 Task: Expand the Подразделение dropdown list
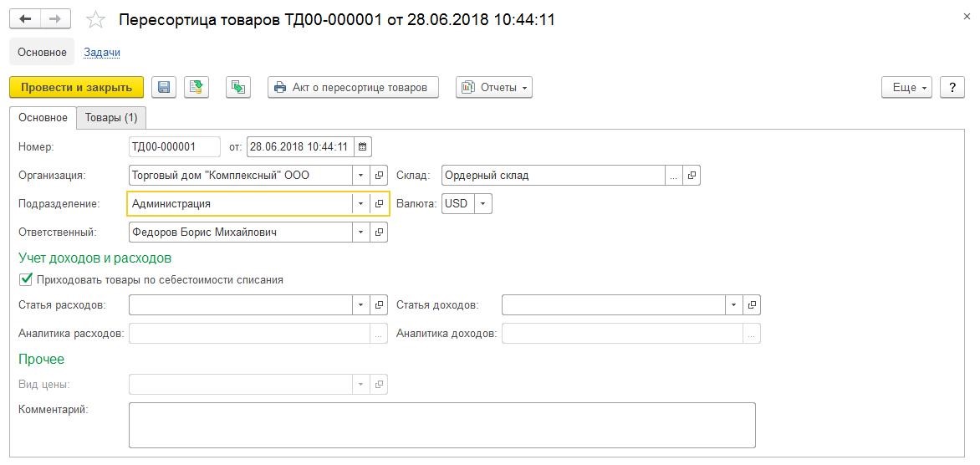[360, 204]
